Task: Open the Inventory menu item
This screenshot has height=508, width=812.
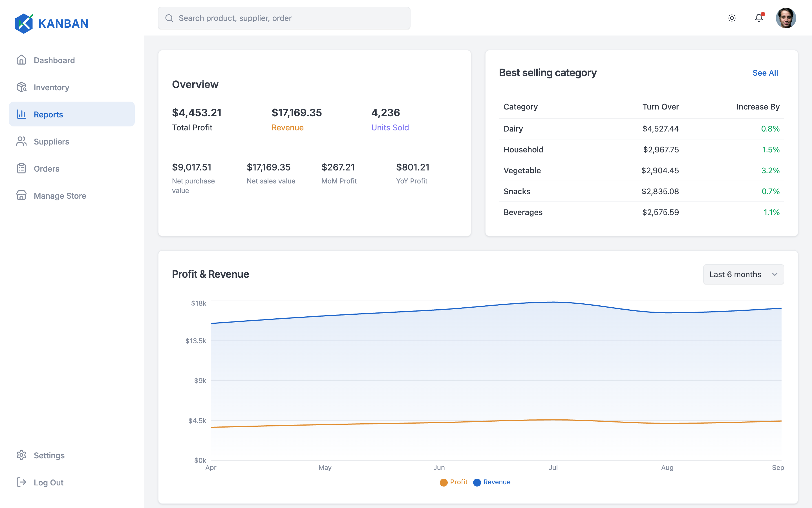Action: [72, 87]
